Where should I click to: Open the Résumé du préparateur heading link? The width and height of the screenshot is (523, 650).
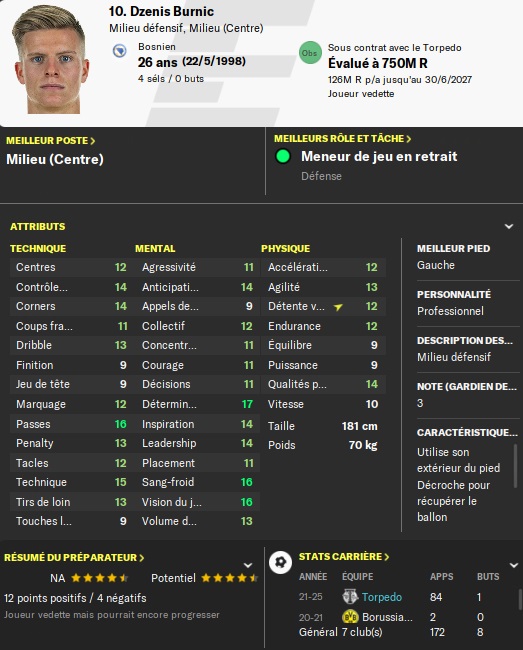pos(74,558)
